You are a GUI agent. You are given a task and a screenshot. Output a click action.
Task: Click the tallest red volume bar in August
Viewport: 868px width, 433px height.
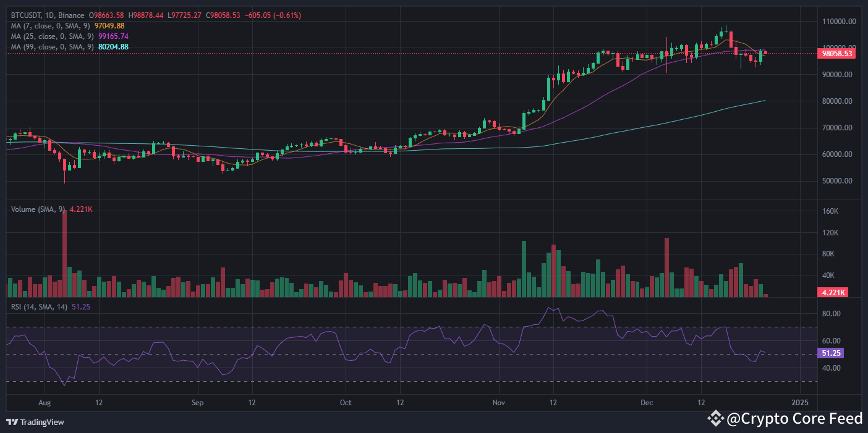64,254
